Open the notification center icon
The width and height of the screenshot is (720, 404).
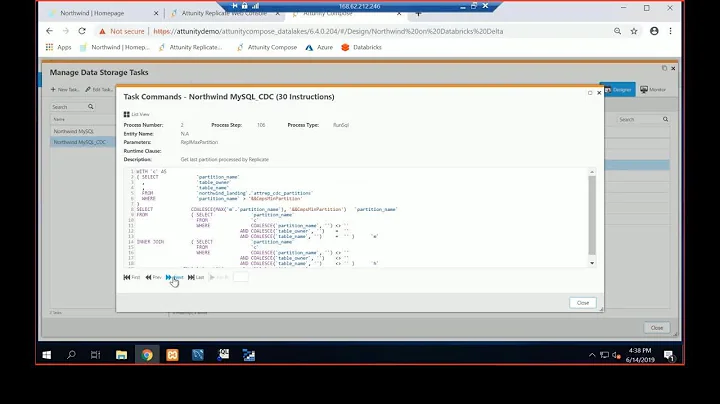(669, 355)
